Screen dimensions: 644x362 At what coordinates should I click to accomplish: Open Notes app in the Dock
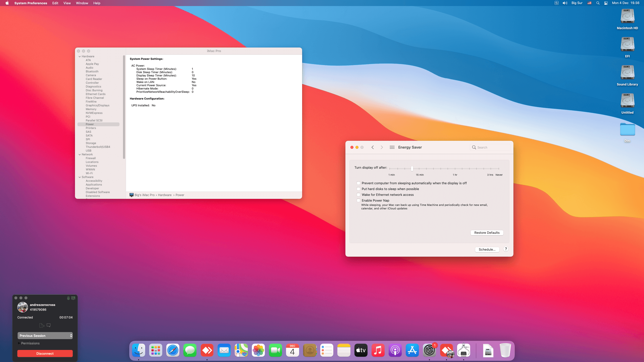point(344,350)
